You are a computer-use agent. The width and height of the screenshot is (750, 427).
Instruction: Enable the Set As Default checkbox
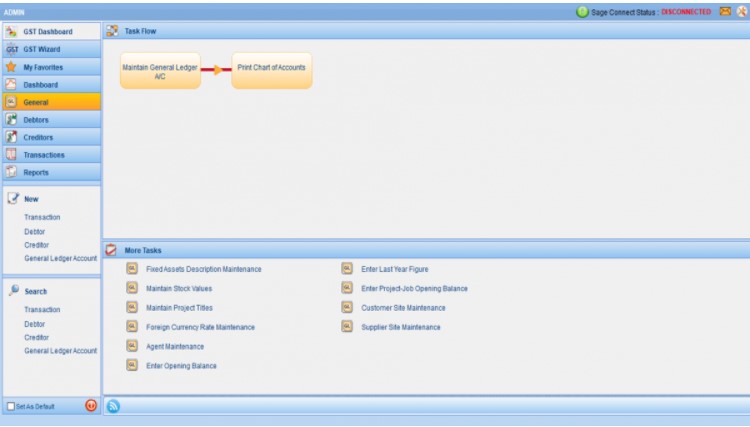(11, 407)
